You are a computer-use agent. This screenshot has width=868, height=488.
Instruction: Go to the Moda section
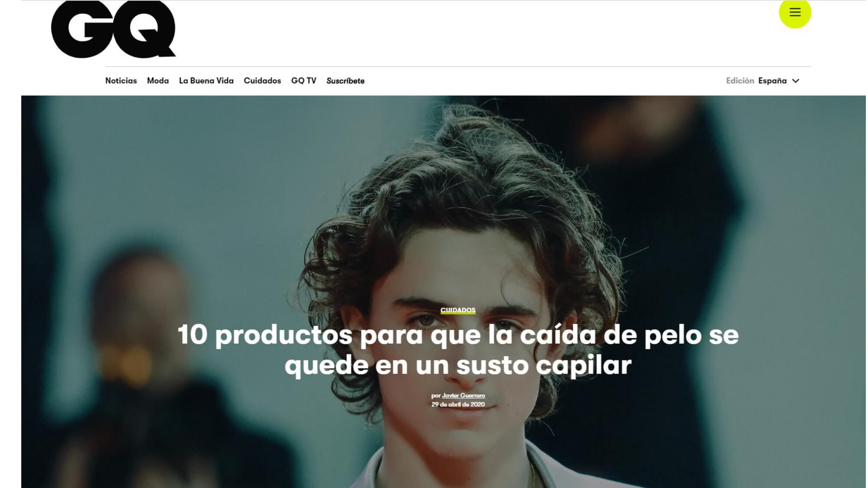[x=158, y=81]
